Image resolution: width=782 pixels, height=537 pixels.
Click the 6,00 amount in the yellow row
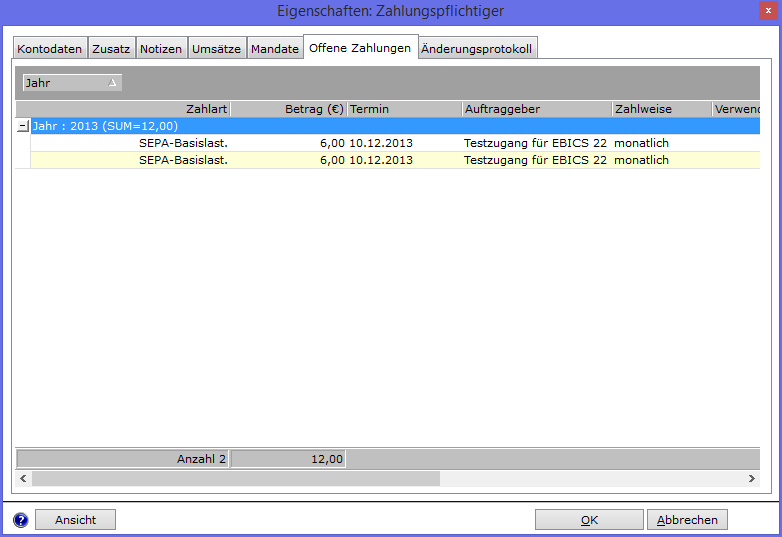coord(332,160)
